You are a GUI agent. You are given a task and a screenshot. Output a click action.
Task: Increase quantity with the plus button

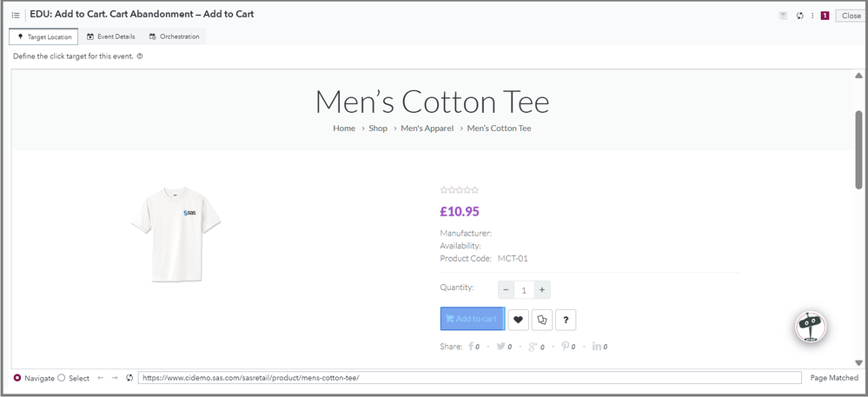coord(542,290)
